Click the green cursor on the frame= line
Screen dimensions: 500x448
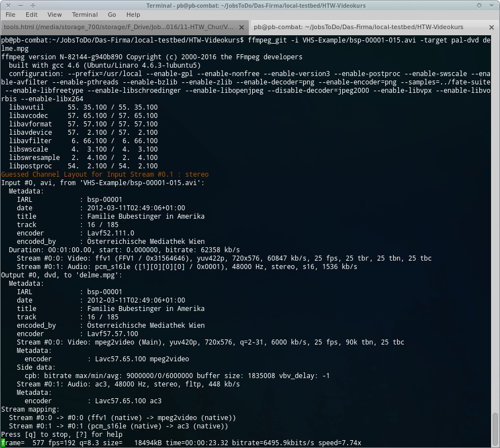click(x=3, y=442)
